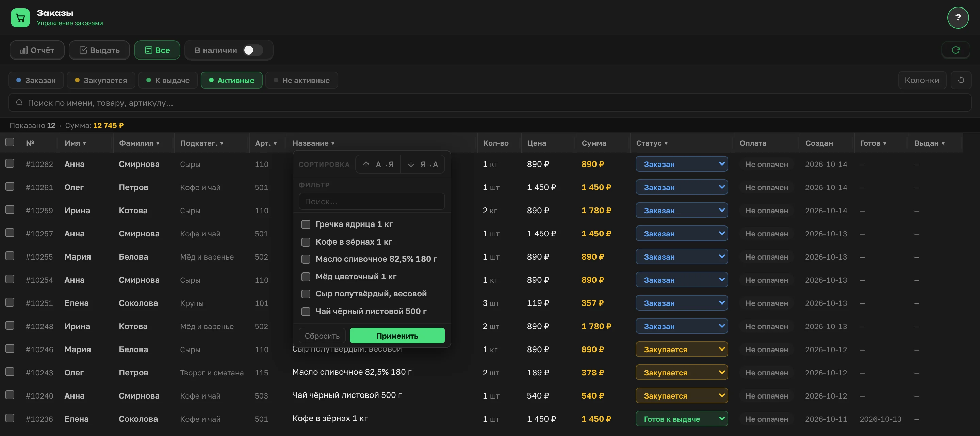Image resolution: width=980 pixels, height=436 pixels.
Task: Open status dropdown for order #10262
Action: pyautogui.click(x=681, y=164)
